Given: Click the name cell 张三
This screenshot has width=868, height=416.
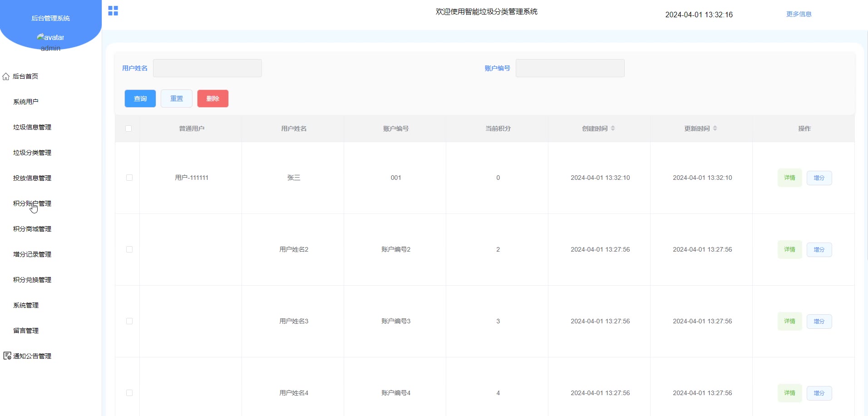Looking at the screenshot, I should [x=294, y=178].
